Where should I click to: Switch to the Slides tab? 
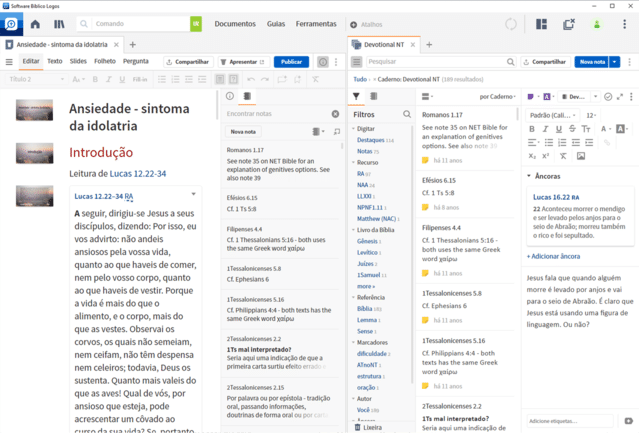(78, 62)
